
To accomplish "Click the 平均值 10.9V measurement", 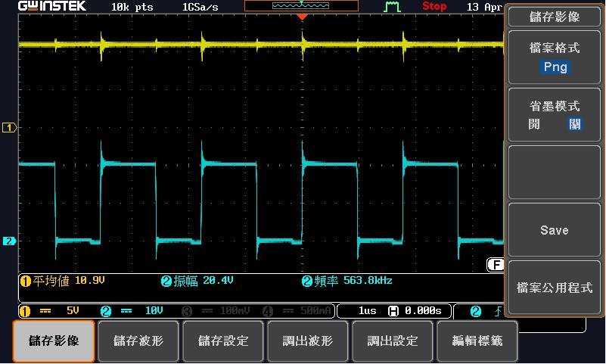I will pos(63,281).
